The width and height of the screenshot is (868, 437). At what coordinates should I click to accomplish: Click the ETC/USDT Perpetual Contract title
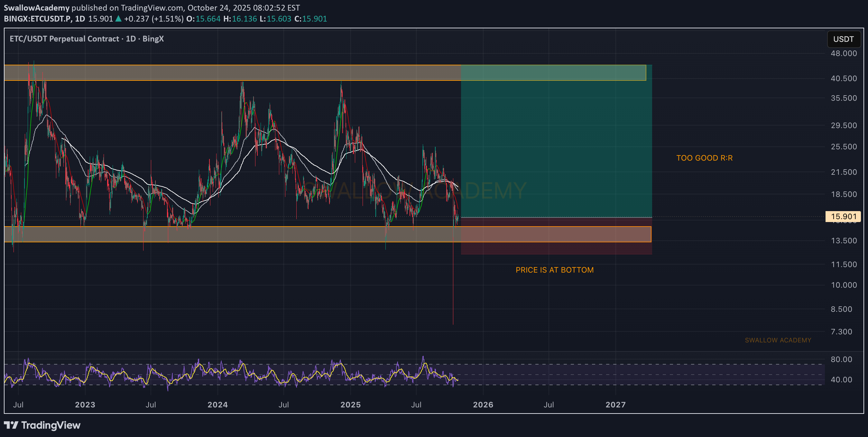pyautogui.click(x=64, y=39)
